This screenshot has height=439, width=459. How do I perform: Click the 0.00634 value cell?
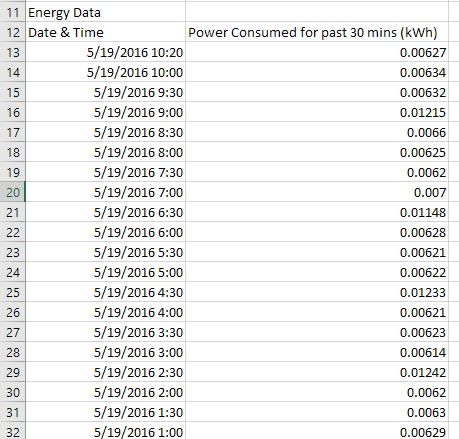[x=317, y=72]
